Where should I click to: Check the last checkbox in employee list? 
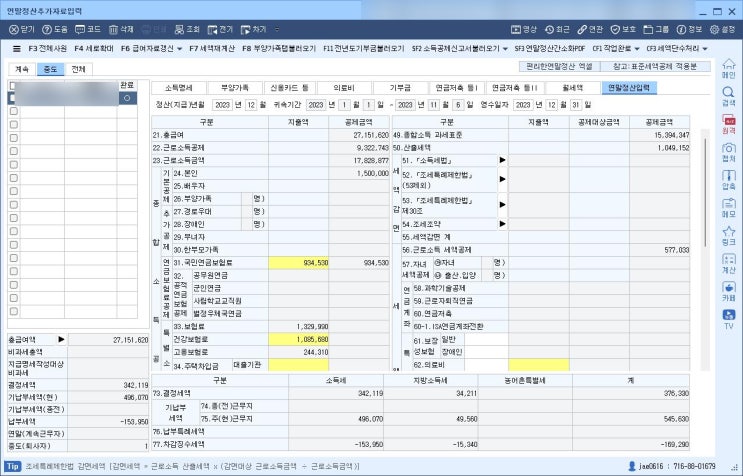coord(14,311)
